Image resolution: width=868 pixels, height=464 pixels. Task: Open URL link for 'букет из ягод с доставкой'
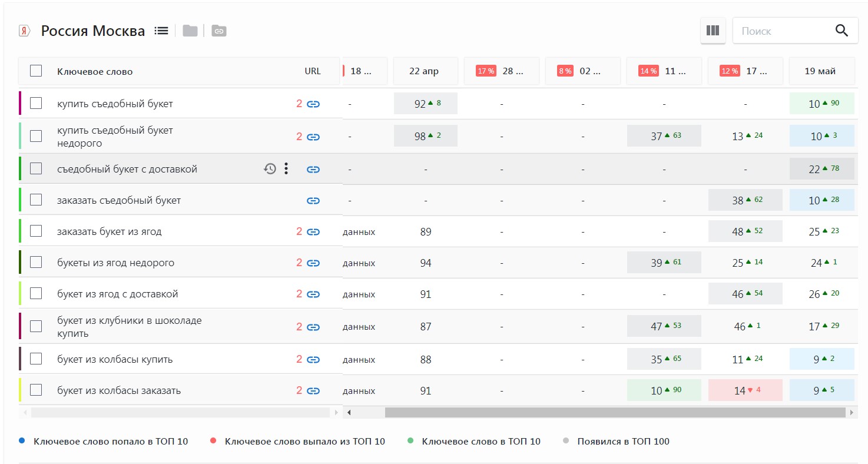[x=313, y=294]
